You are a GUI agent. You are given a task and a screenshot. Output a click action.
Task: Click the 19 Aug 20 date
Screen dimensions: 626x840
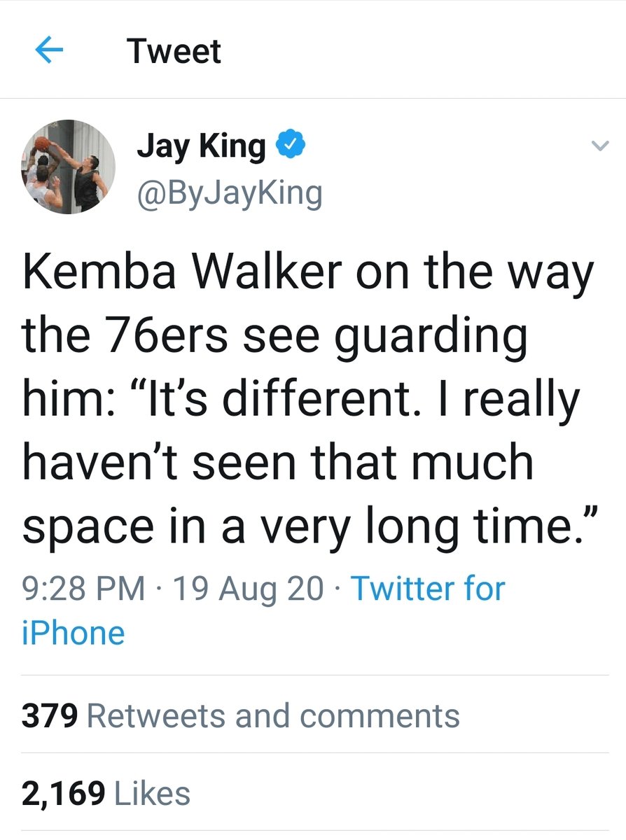pos(251,588)
